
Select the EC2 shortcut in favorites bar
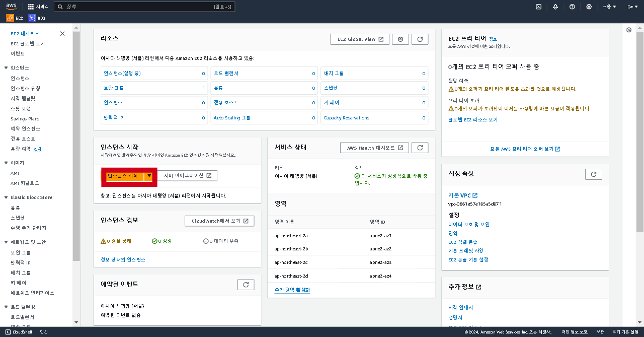click(x=15, y=18)
